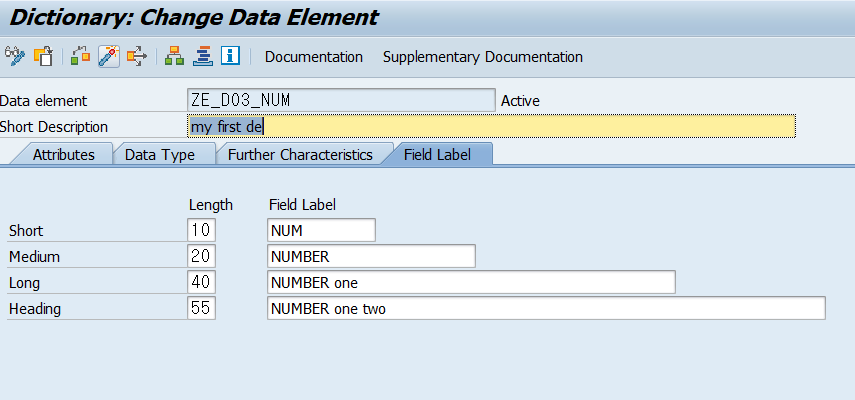The width and height of the screenshot is (855, 400).
Task: Click the Short field label input 'NUM'
Action: coord(321,230)
